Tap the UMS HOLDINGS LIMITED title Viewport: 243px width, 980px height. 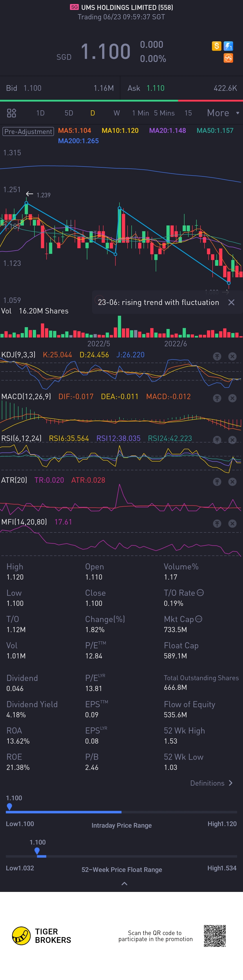pyautogui.click(x=127, y=7)
